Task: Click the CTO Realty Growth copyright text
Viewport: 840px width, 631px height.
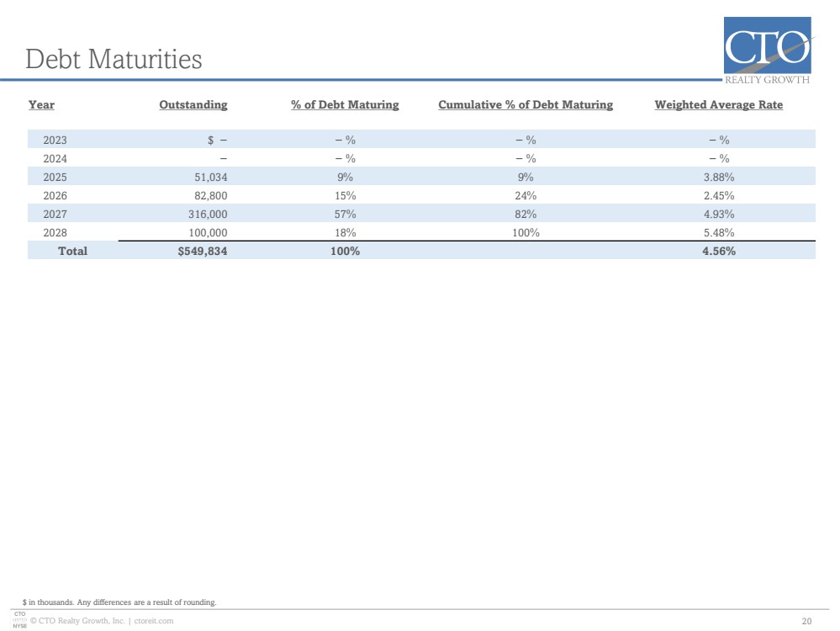Action: 77,621
